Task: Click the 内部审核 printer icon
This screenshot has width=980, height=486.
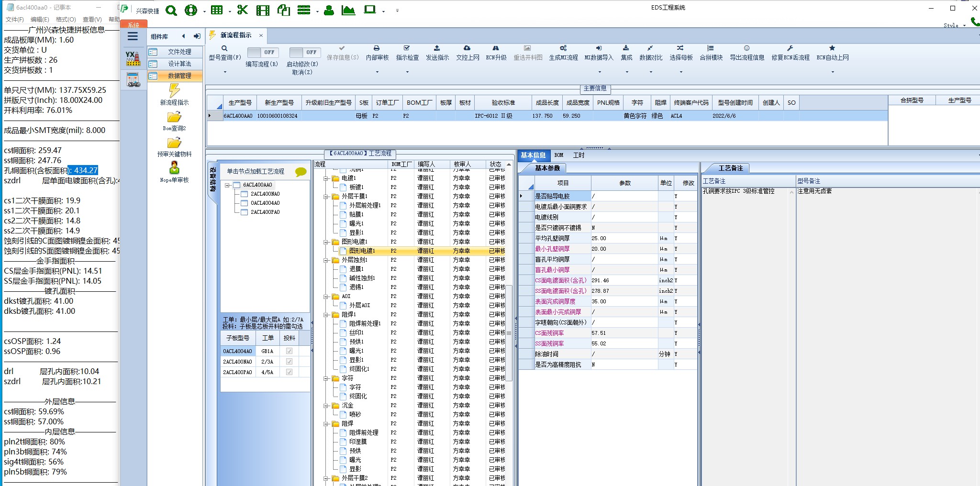Action: click(377, 48)
